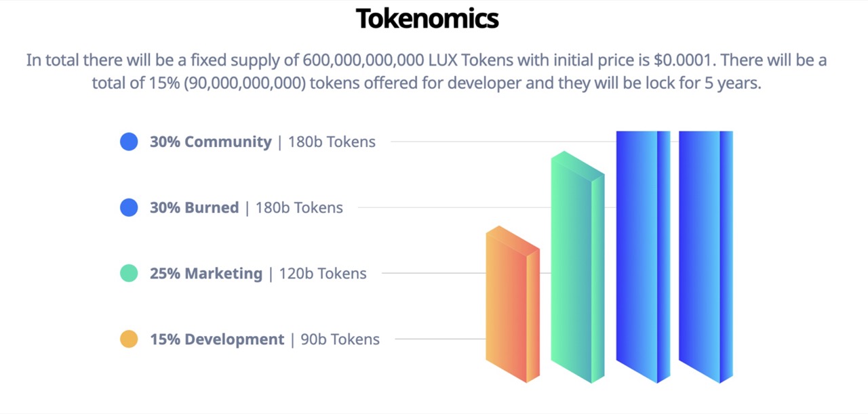Click "180b Tokens" beside Burned

pyautogui.click(x=299, y=207)
